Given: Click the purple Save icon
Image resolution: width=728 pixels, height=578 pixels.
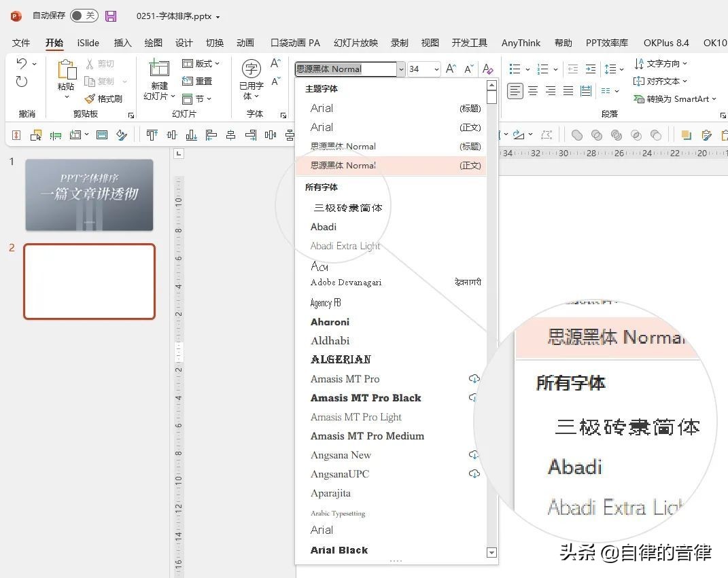Looking at the screenshot, I should pos(111,16).
